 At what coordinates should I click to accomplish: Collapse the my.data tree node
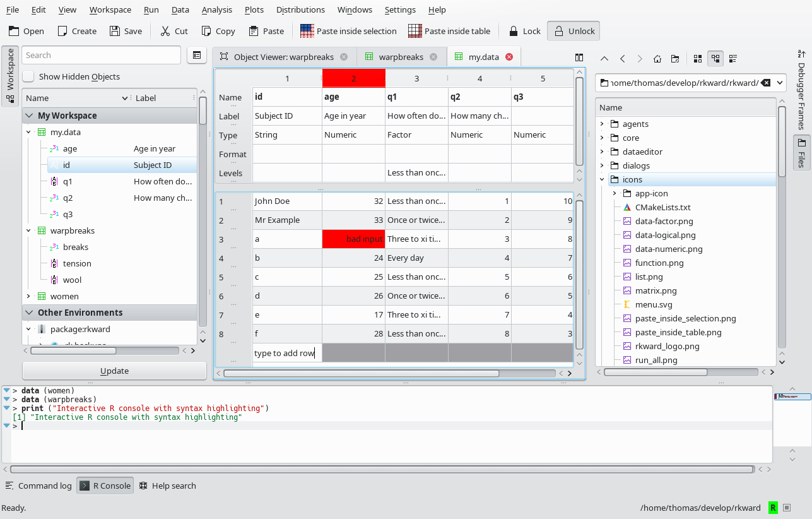[x=28, y=133]
